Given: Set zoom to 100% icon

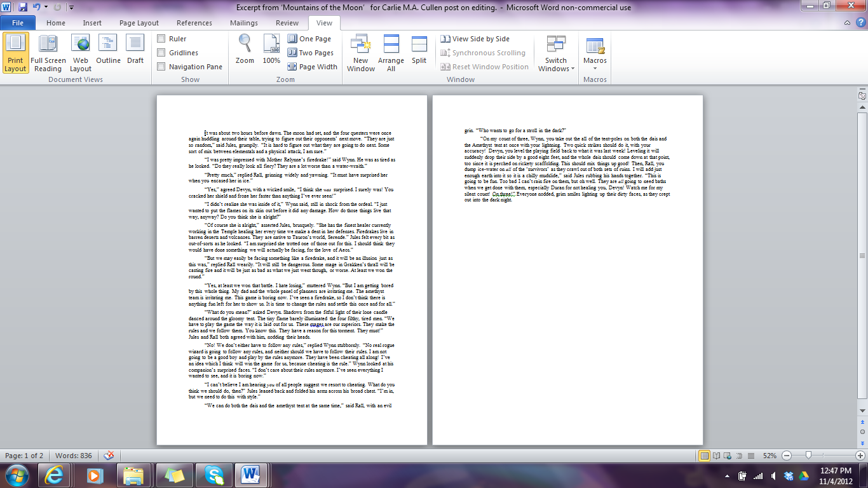Looking at the screenshot, I should tap(271, 50).
